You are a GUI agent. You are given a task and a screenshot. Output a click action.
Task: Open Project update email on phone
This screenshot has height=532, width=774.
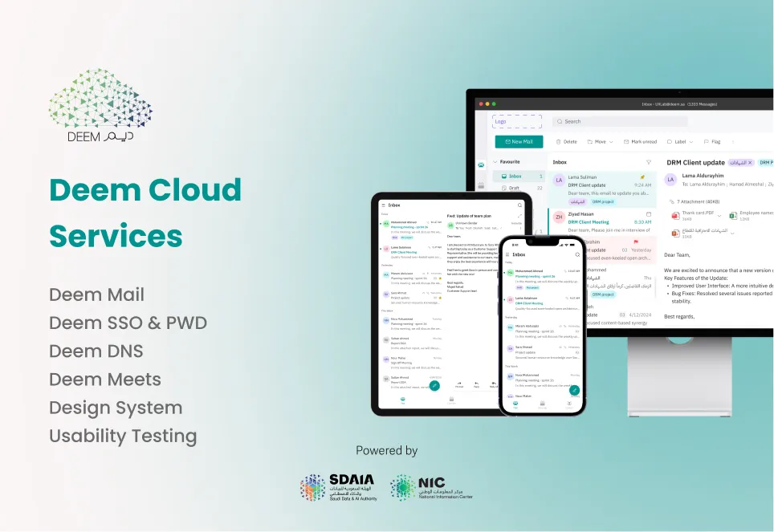point(542,352)
